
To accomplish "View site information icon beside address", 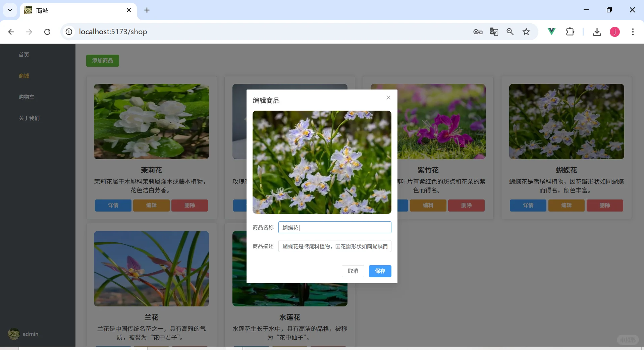I will click(x=69, y=32).
